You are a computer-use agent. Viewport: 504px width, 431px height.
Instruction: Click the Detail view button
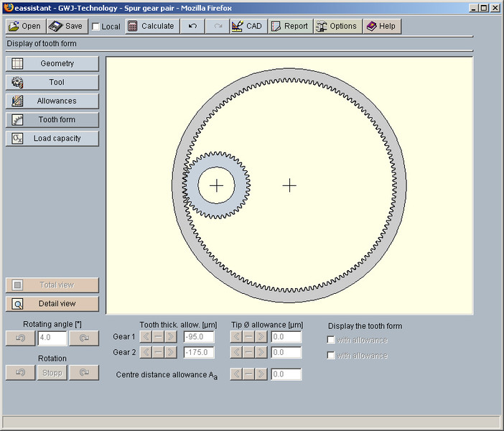52,303
